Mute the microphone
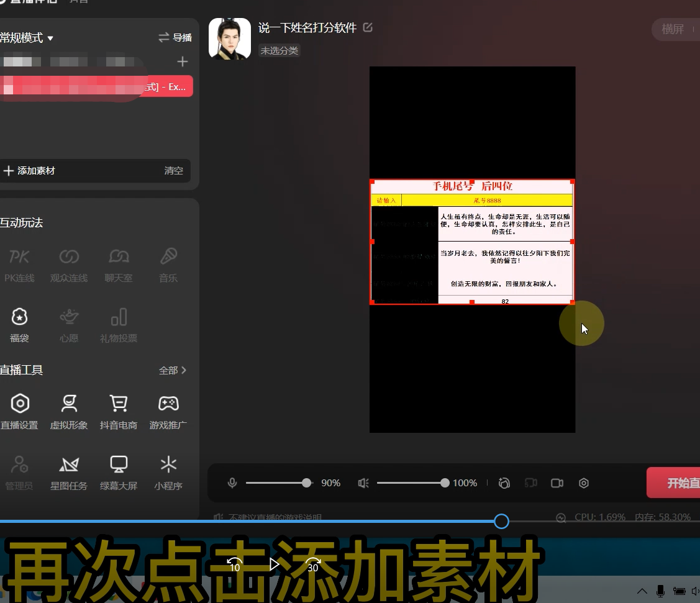 tap(232, 483)
